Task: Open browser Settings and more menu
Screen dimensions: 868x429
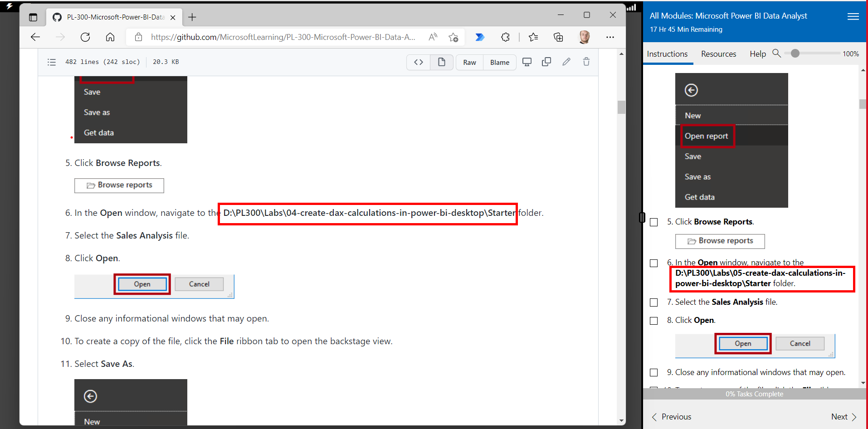Action: [x=610, y=37]
